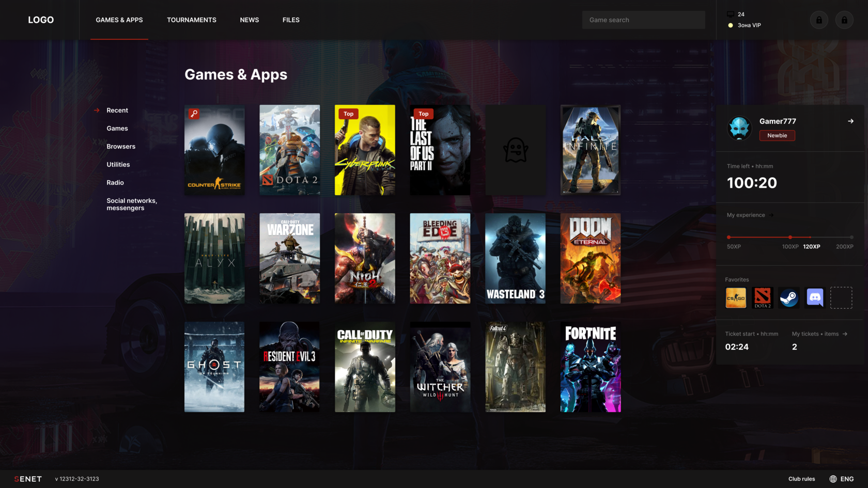This screenshot has height=488, width=868.
Task: Open Gamer777 profile arrow
Action: tap(850, 121)
